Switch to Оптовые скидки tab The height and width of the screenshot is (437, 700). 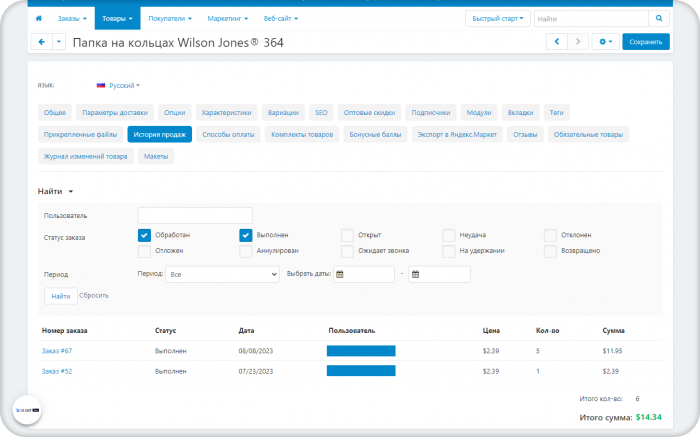point(369,112)
